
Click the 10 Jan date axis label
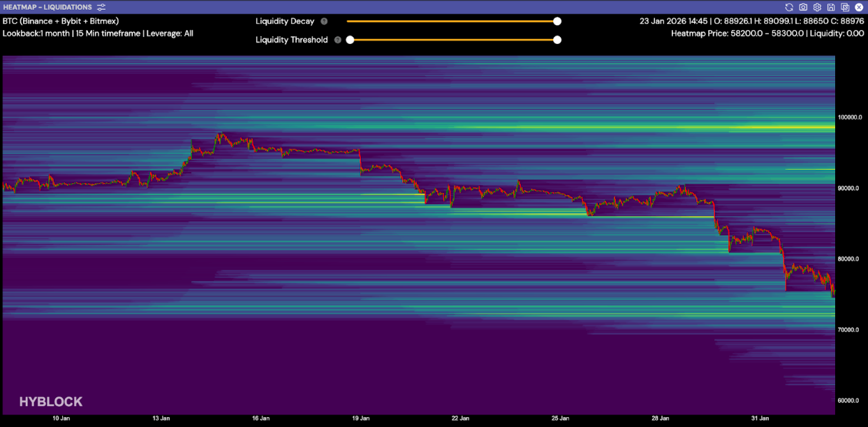pyautogui.click(x=61, y=418)
